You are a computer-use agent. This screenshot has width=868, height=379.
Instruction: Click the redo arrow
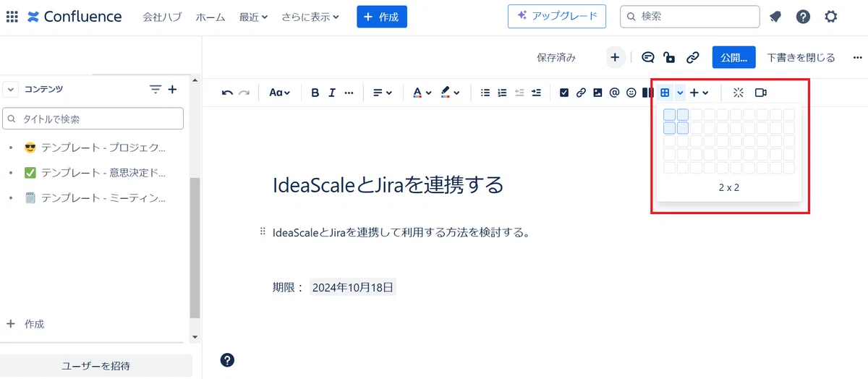[244, 93]
